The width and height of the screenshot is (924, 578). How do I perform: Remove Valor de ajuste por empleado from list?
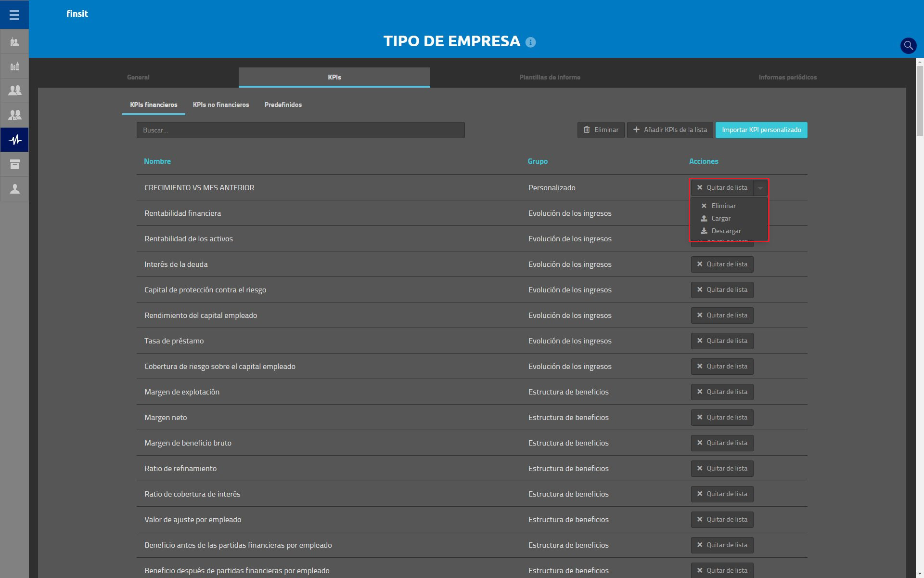pos(722,520)
